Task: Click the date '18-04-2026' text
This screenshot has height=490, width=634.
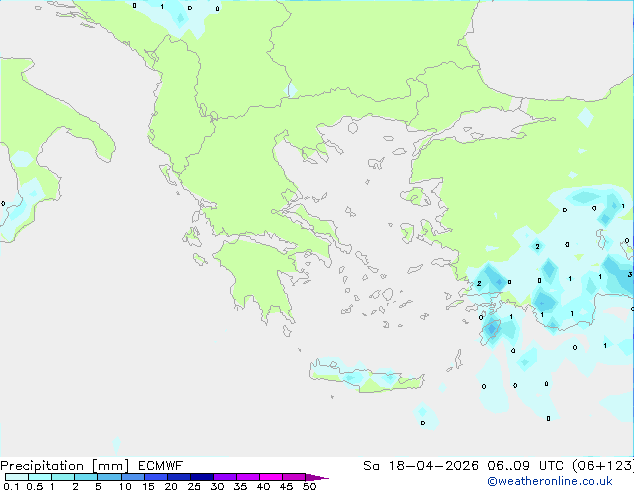Action: [434, 466]
